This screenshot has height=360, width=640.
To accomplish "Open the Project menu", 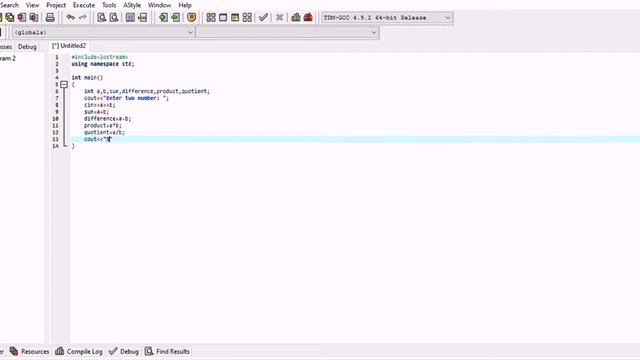I will [x=56, y=5].
